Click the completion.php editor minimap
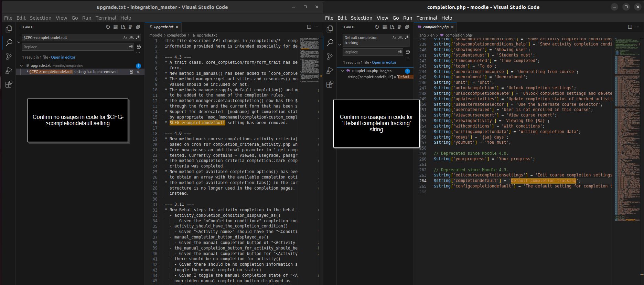Image resolution: width=644 pixels, height=285 pixels. click(627, 129)
